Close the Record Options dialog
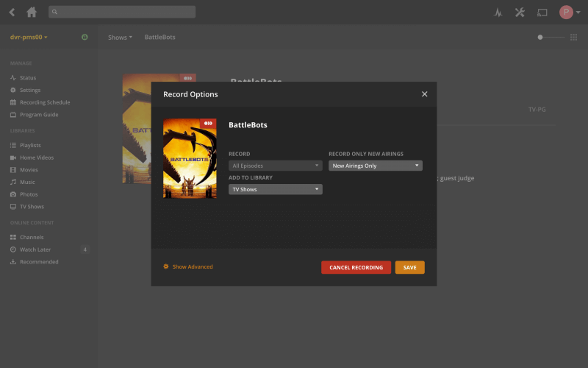 (424, 94)
